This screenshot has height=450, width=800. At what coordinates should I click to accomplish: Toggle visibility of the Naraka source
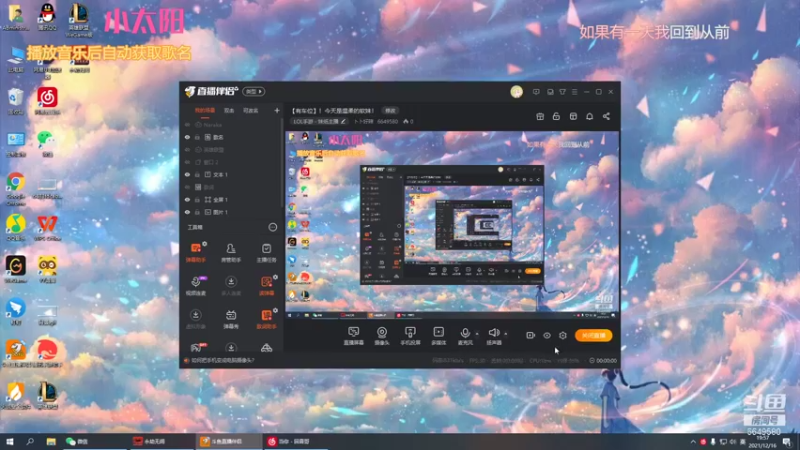(187, 125)
